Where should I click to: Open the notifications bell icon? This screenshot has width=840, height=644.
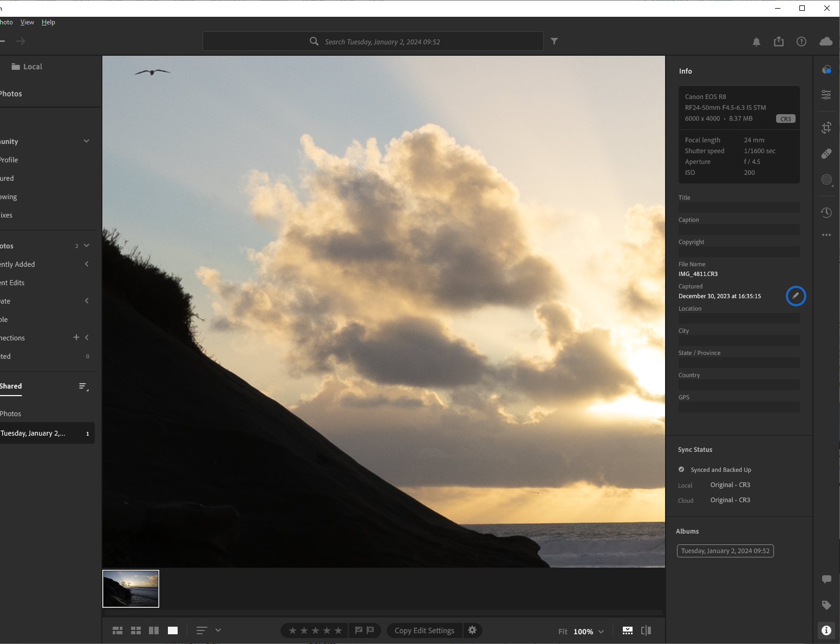click(x=757, y=42)
